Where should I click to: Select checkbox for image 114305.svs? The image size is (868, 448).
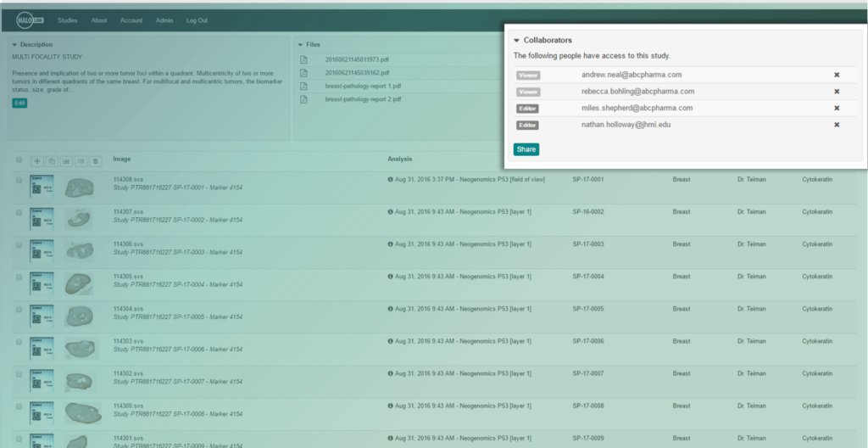[x=19, y=277]
